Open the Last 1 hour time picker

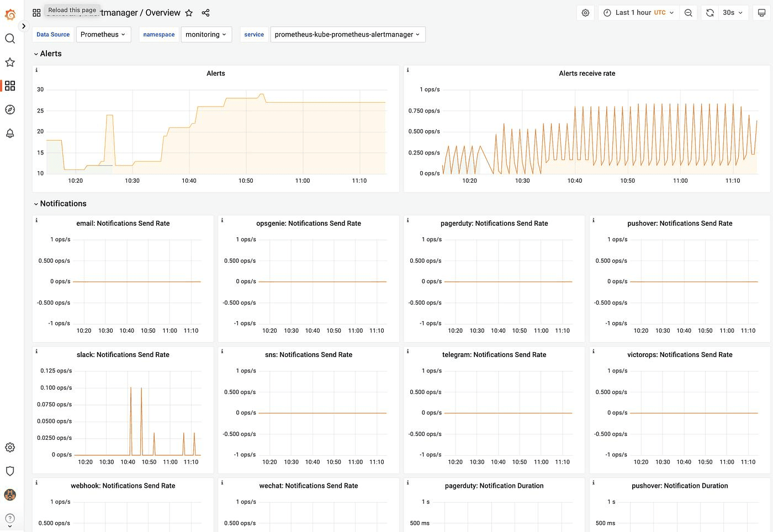coord(639,13)
